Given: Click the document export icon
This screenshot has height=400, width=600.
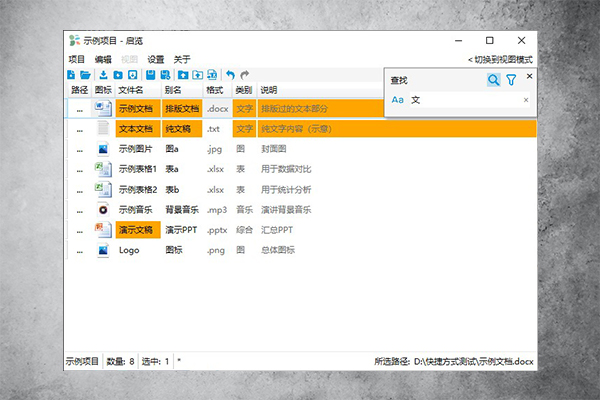Looking at the screenshot, I should coord(212,75).
